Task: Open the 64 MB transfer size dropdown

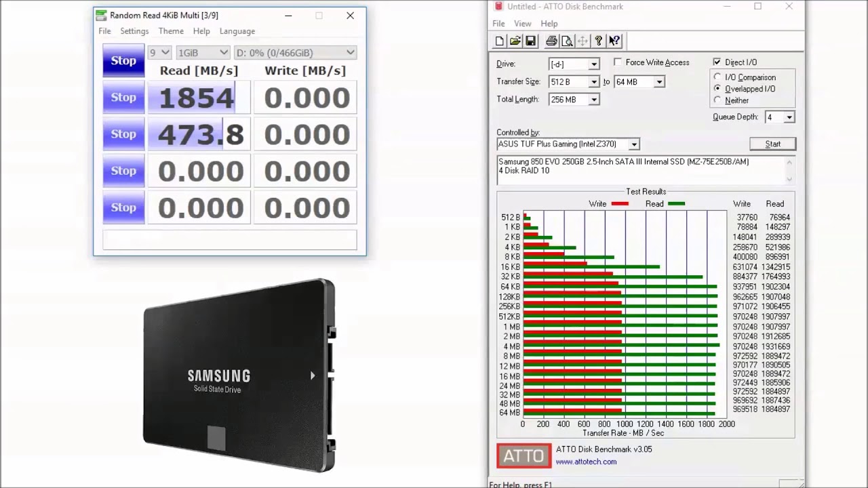Action: click(x=659, y=82)
